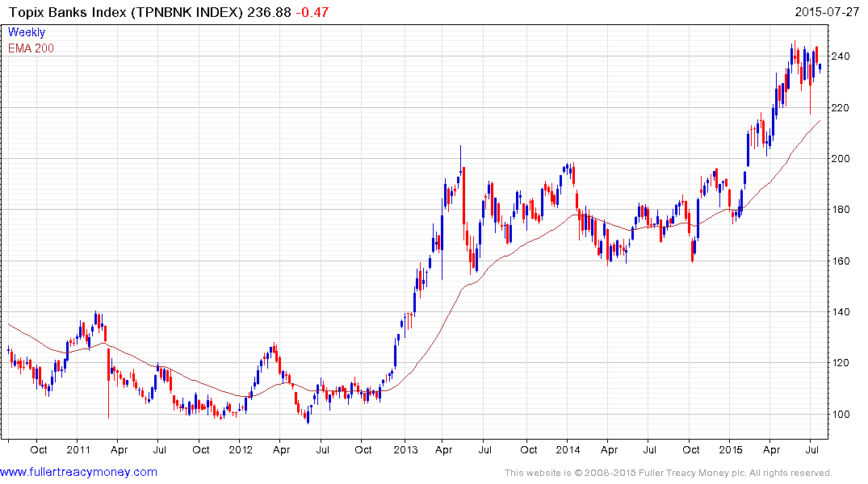
Task: Click the Weekly timeframe label
Action: click(x=27, y=33)
